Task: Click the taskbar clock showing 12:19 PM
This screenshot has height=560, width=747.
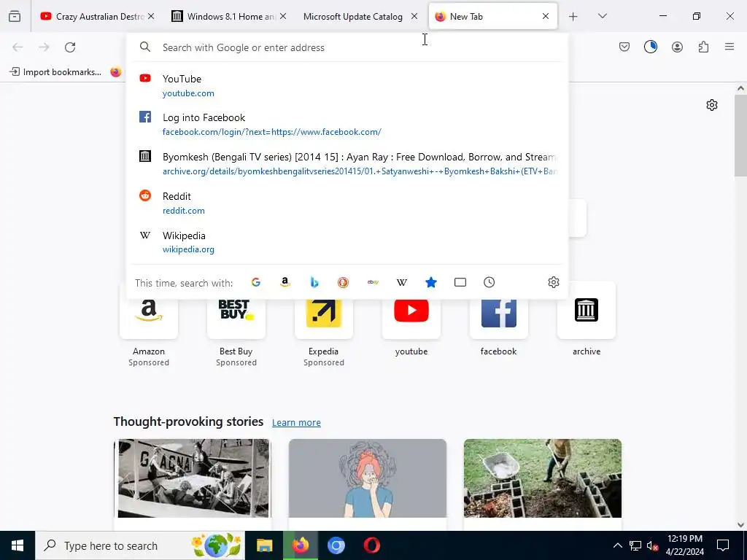Action: click(x=684, y=545)
